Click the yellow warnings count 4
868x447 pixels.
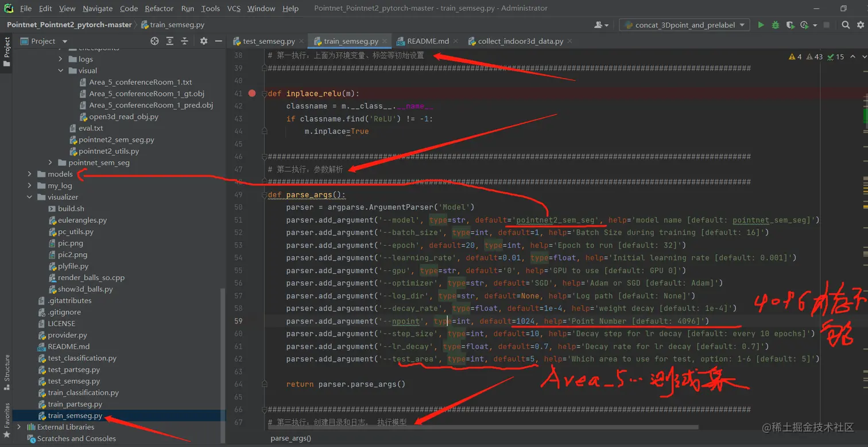pyautogui.click(x=796, y=57)
